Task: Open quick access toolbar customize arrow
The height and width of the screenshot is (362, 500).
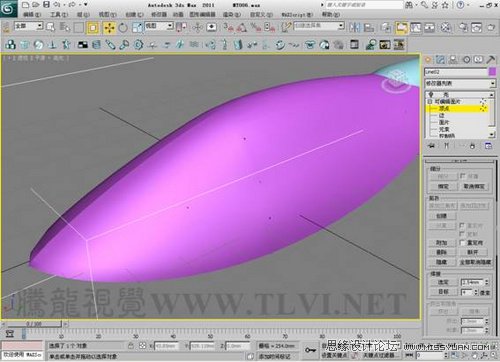Action: [x=86, y=5]
